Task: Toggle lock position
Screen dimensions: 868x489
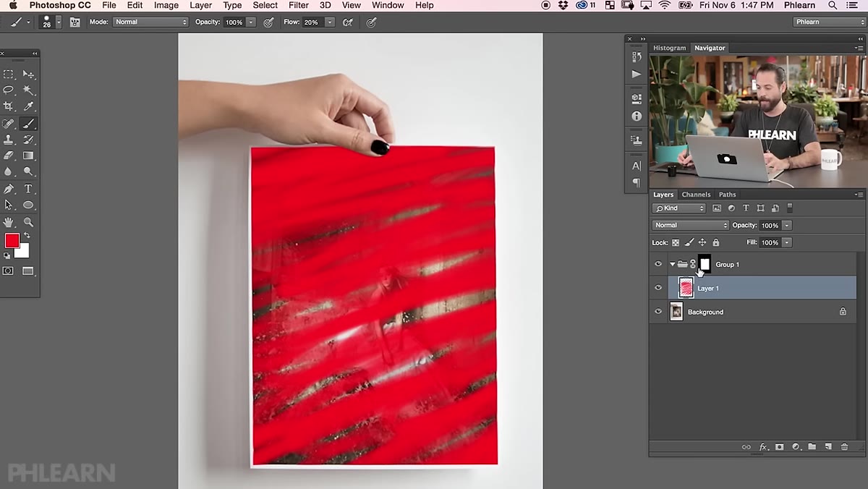Action: coord(702,243)
